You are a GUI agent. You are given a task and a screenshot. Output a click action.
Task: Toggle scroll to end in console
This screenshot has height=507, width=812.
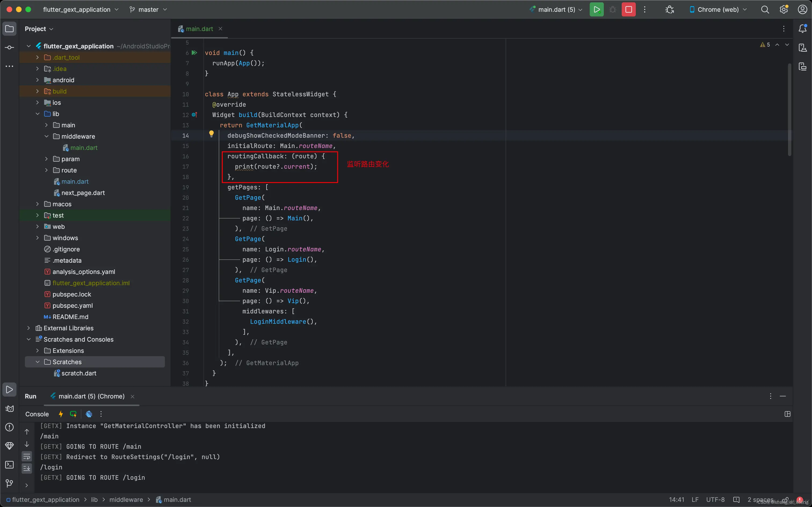point(27,468)
